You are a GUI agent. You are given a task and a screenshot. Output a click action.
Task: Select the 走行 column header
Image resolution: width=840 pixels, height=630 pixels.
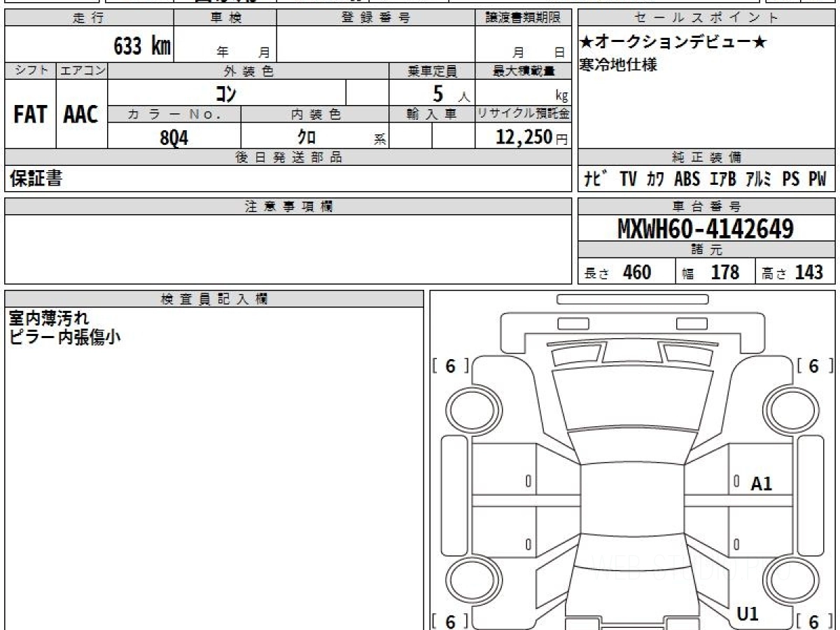pyautogui.click(x=89, y=18)
